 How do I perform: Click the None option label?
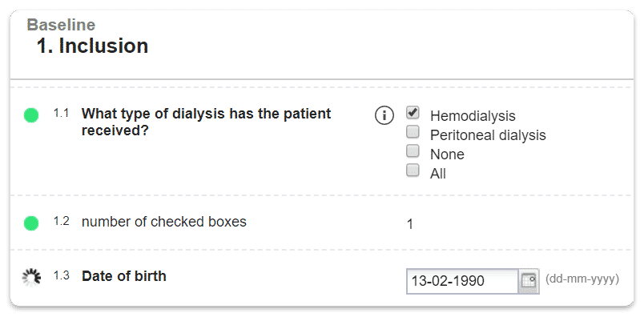447,154
